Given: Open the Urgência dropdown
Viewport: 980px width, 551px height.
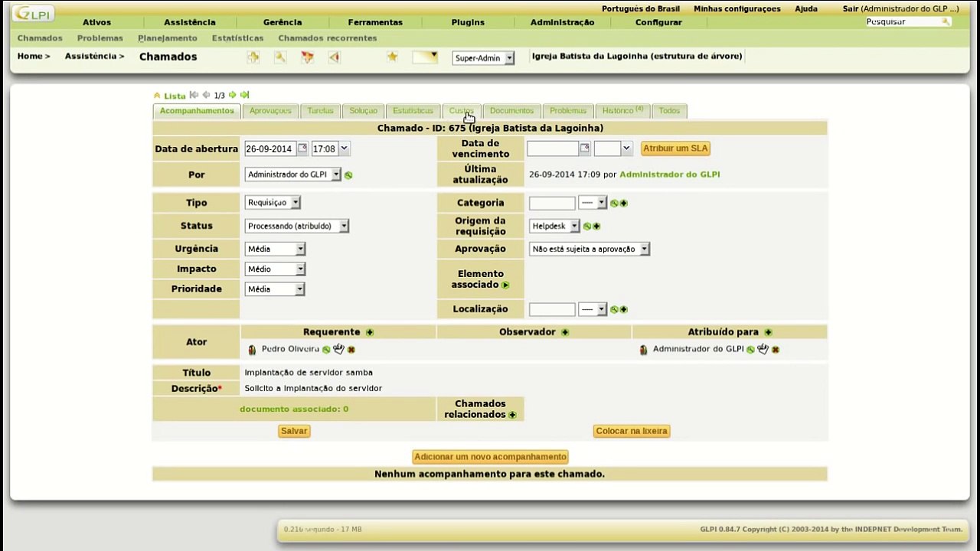Looking at the screenshot, I should 276,249.
